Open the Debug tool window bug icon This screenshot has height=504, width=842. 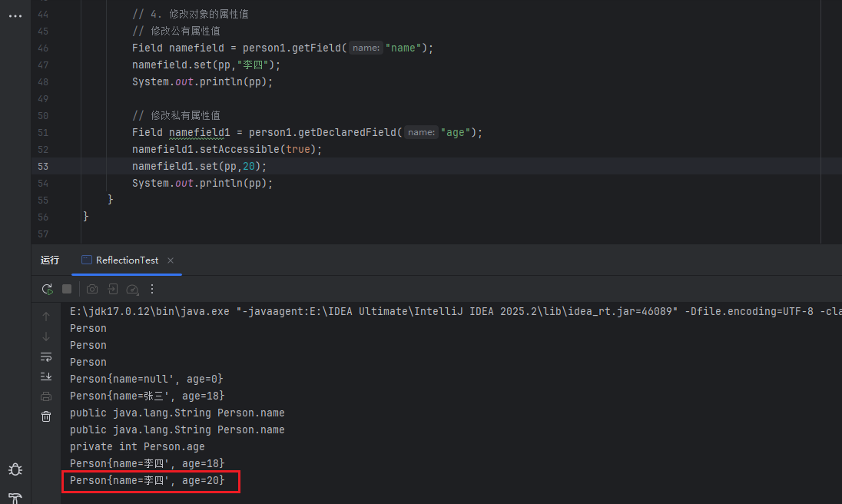(15, 469)
